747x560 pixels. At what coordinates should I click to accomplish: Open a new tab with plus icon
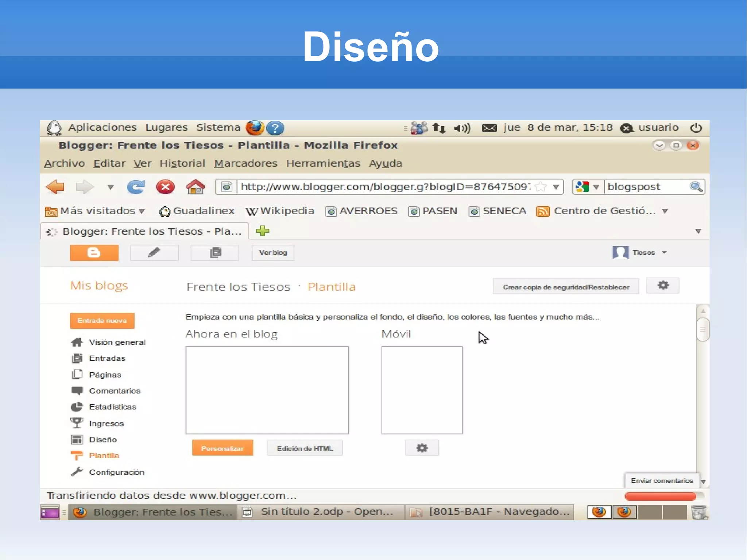coord(263,231)
